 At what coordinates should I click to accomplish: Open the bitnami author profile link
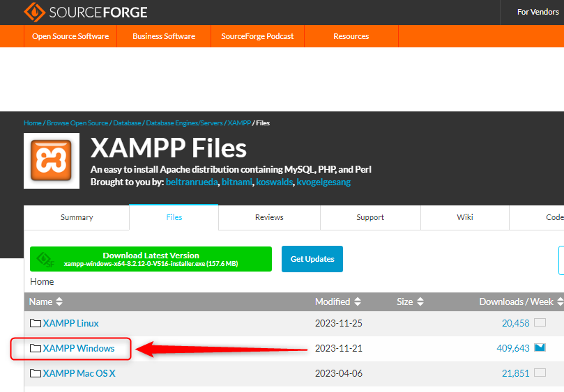click(x=236, y=182)
